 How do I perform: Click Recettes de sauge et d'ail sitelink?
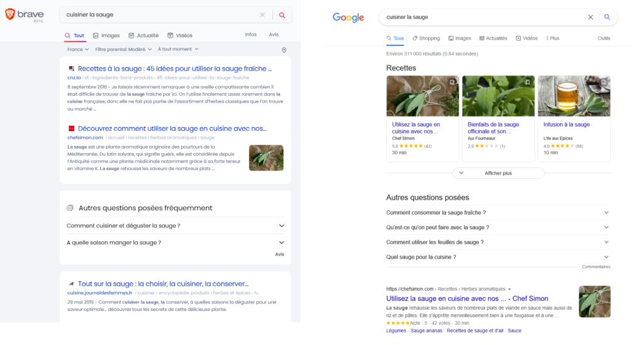(475, 331)
